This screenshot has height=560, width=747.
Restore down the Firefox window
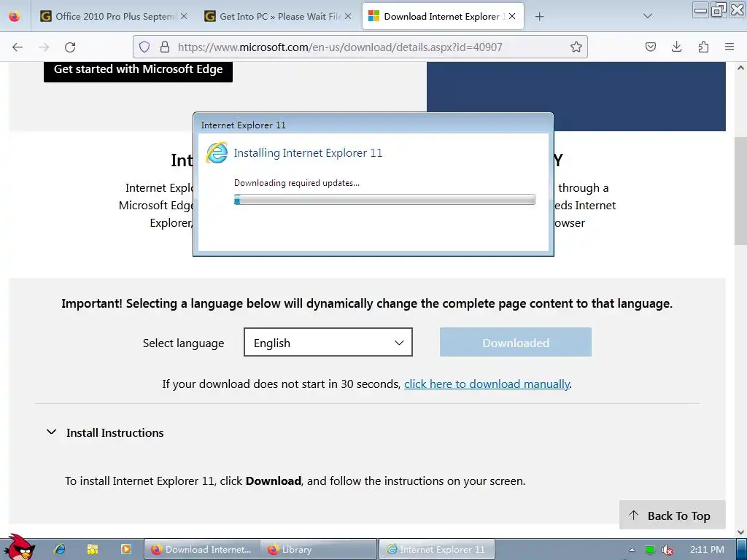719,9
